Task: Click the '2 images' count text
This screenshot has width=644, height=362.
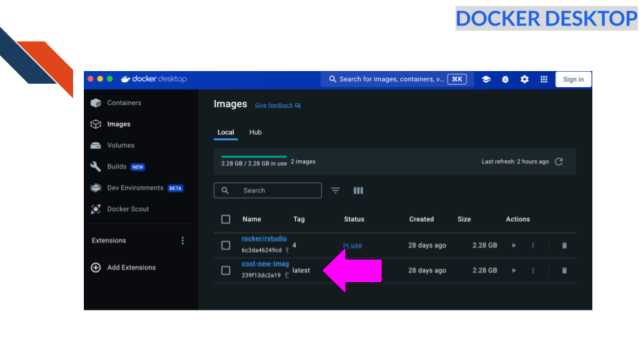Action: point(303,162)
